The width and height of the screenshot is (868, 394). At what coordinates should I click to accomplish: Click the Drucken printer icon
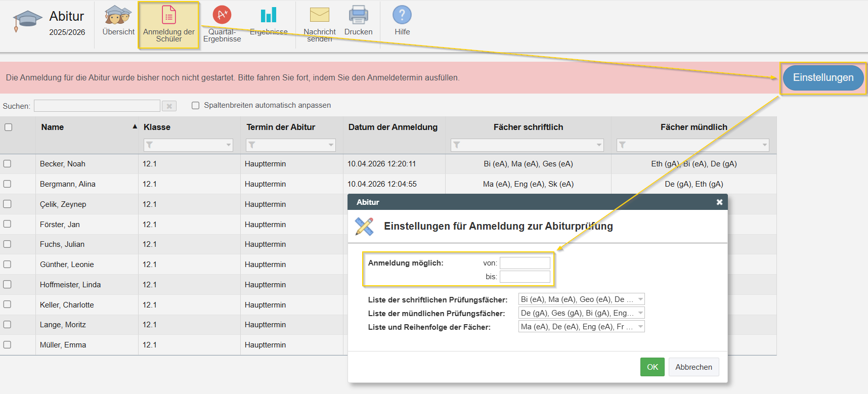(358, 15)
